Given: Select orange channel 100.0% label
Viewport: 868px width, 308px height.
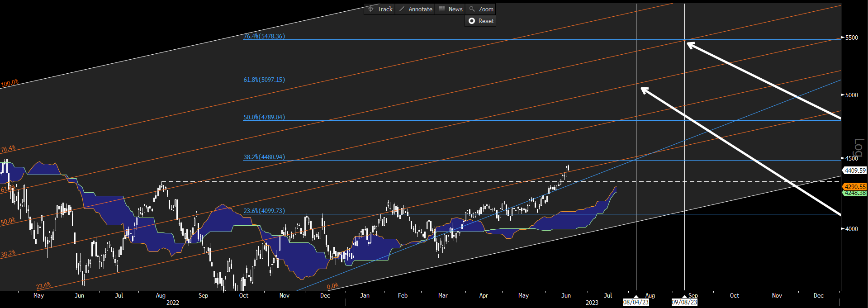Looking at the screenshot, I should click(9, 83).
